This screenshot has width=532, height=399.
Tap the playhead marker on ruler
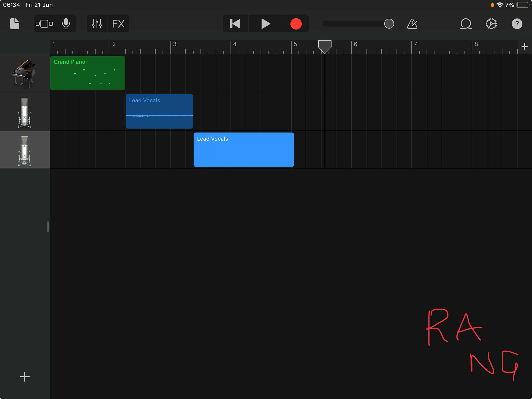(x=325, y=46)
